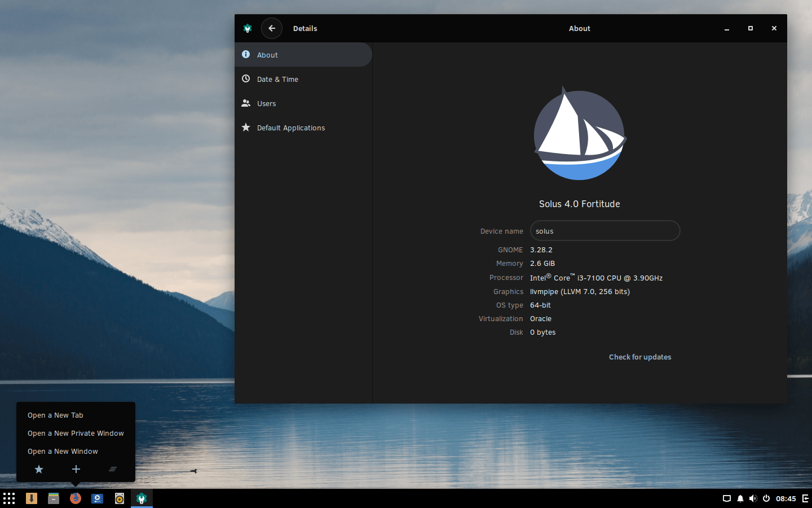Click the 'Virtualization' label
Viewport: 812px width, 508px height.
[501, 319]
